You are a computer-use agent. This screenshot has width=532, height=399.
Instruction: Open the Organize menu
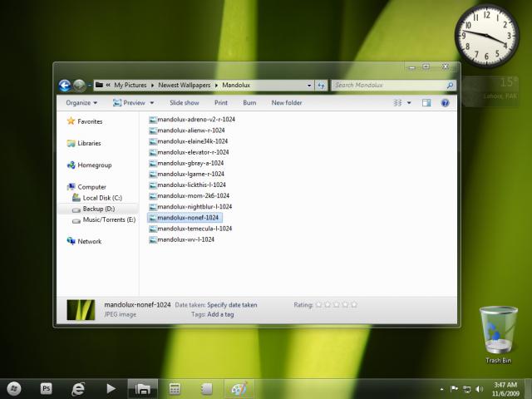pos(81,102)
